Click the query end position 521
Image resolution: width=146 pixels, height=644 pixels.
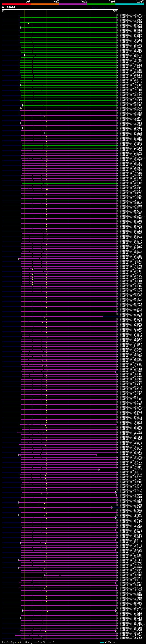pos(115,11)
